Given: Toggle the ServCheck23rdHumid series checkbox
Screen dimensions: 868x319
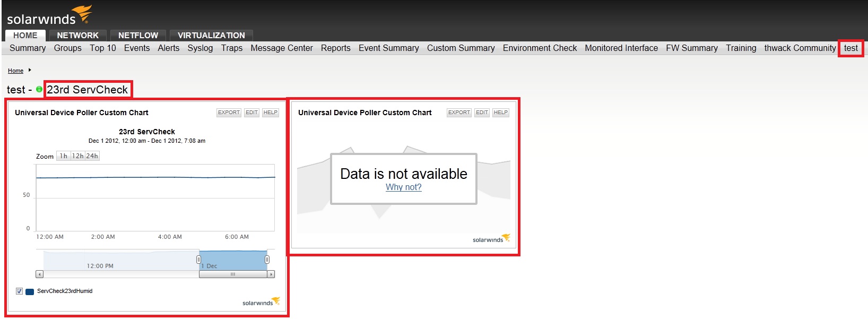Looking at the screenshot, I should coord(20,291).
